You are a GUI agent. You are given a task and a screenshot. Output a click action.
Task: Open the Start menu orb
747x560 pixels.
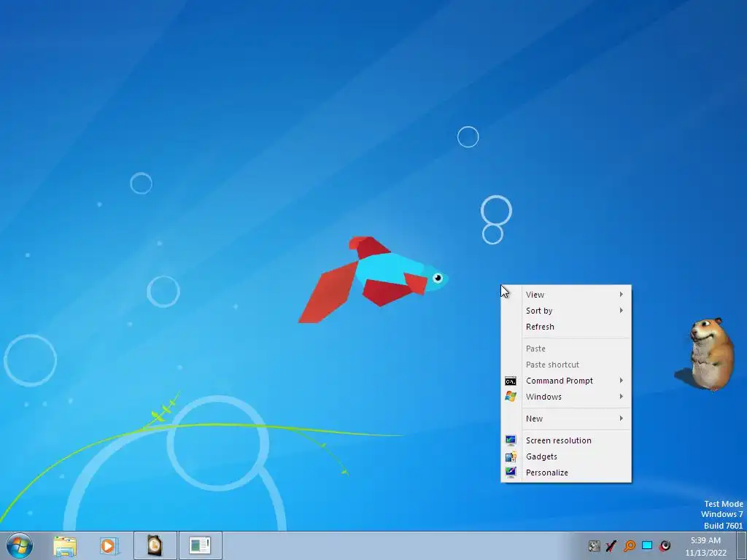click(20, 545)
